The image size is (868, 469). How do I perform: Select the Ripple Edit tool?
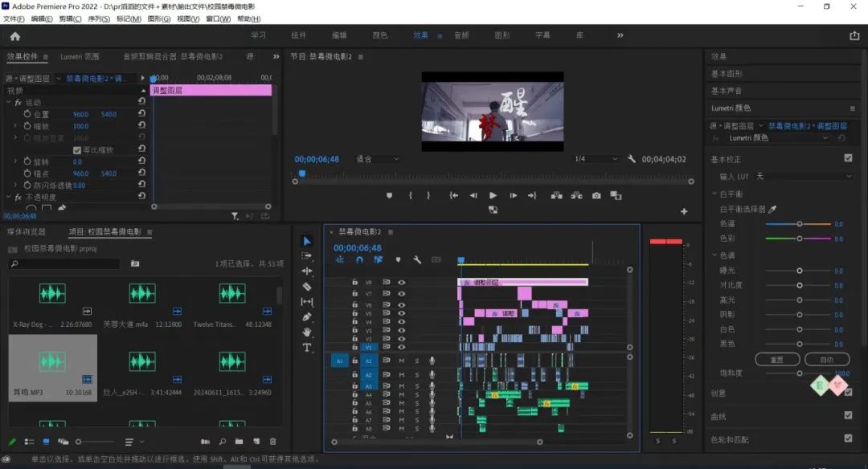(307, 271)
